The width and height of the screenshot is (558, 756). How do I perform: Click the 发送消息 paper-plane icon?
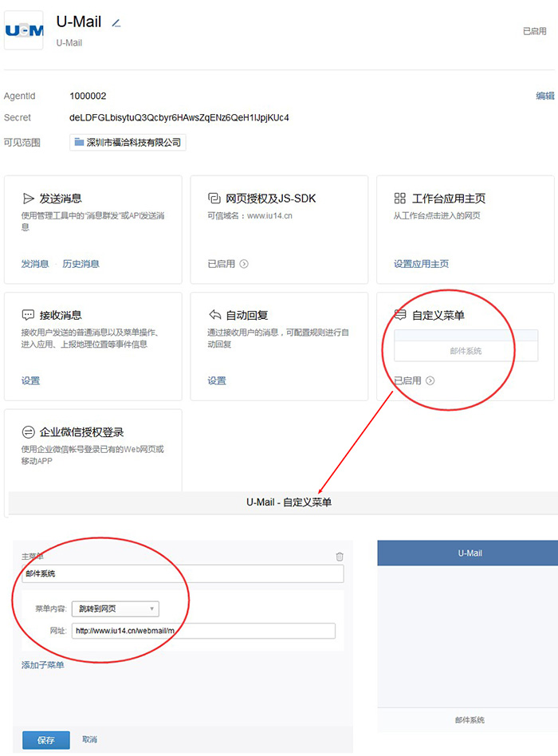click(29, 199)
